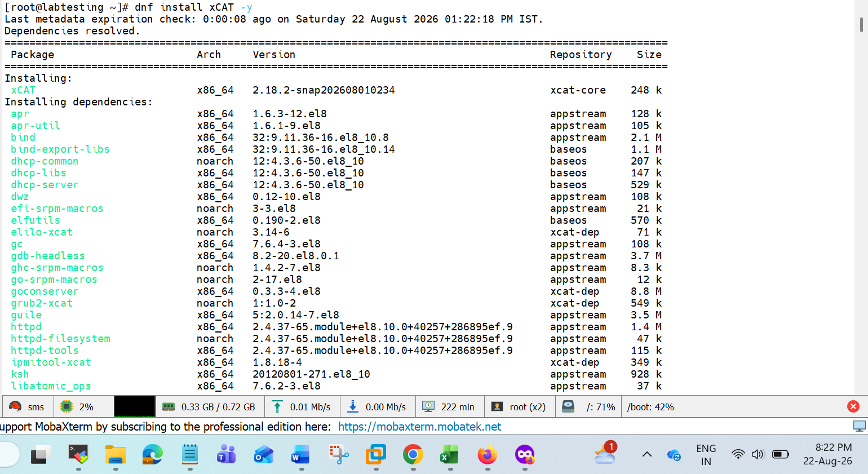This screenshot has height=474, width=868.
Task: Click the 'xcat-core' repository entry
Action: click(x=578, y=90)
